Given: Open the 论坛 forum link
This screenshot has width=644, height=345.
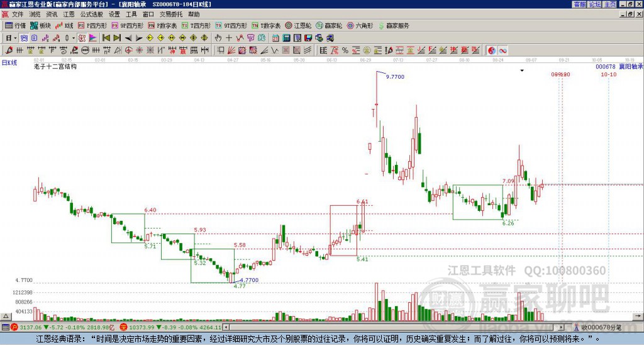Looking at the screenshot, I should [x=594, y=4].
